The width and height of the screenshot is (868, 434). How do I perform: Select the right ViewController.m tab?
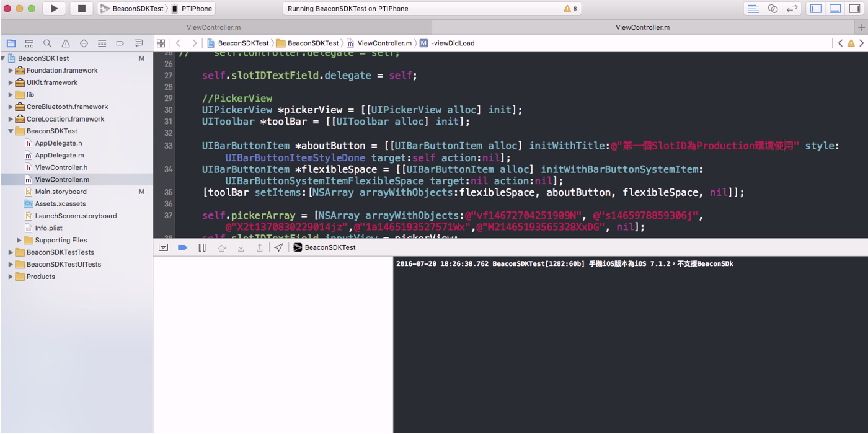tap(642, 27)
